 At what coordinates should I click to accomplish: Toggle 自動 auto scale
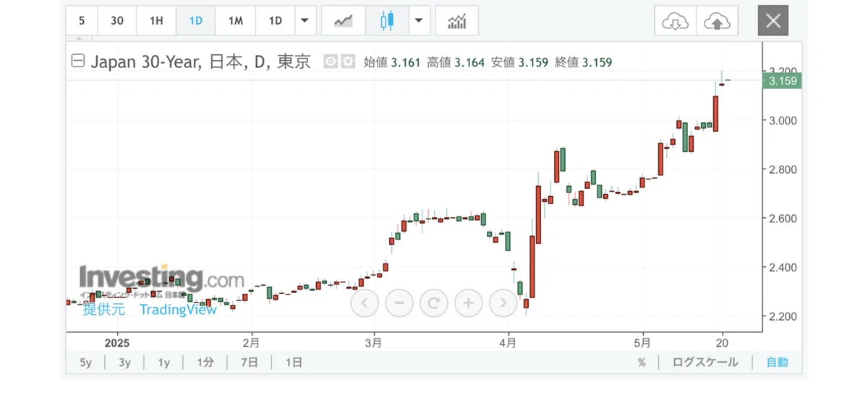778,363
